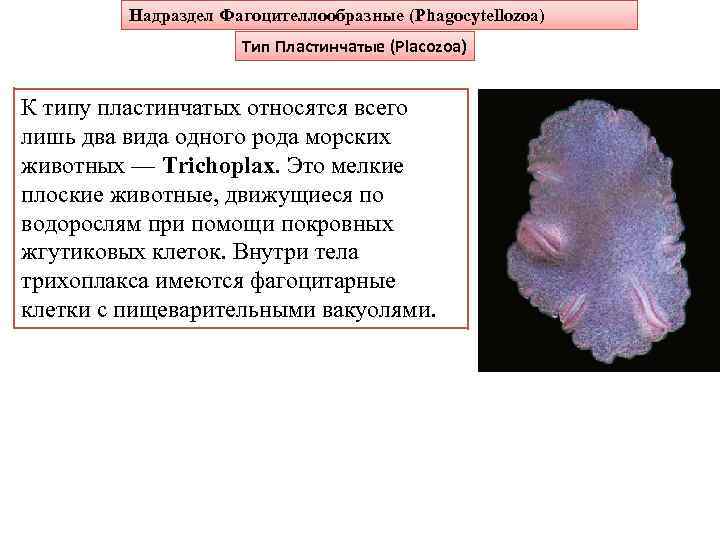Image resolution: width=720 pixels, height=540 pixels.
Task: Click the bold word 'Trichoplax.' in the paragraph
Action: pos(221,166)
